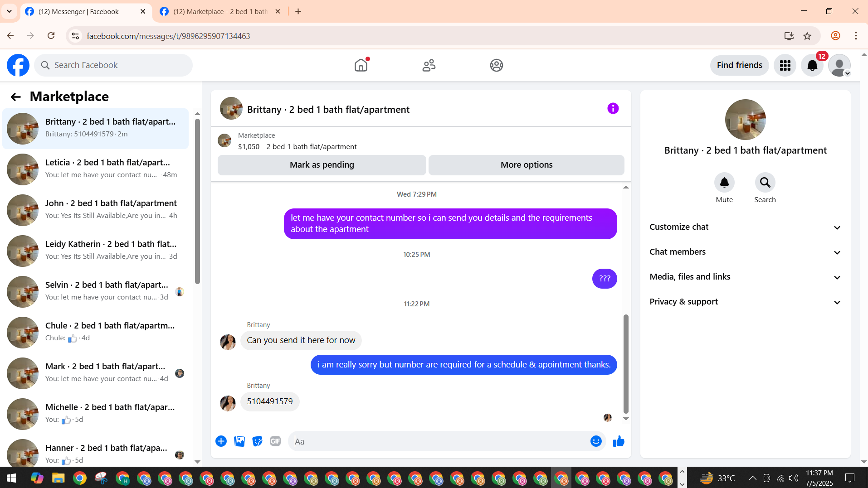The image size is (868, 488).
Task: Click the browser address bar URL
Action: tap(168, 36)
